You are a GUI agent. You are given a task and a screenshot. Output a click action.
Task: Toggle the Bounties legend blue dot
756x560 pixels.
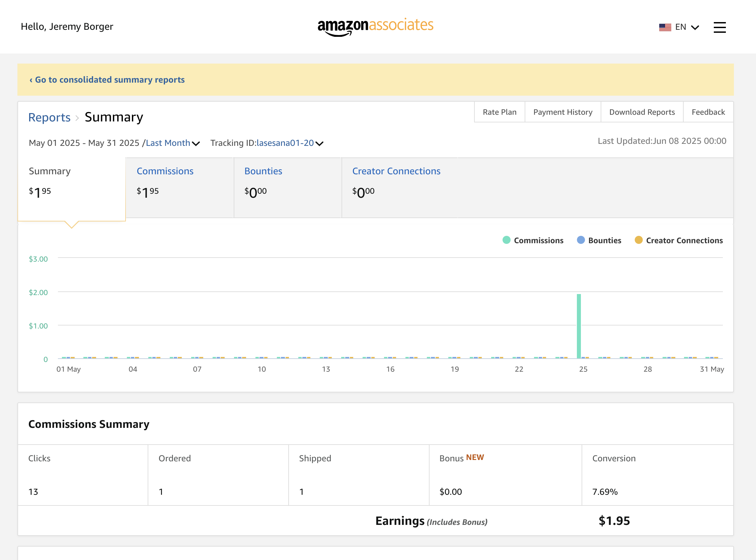click(x=581, y=240)
